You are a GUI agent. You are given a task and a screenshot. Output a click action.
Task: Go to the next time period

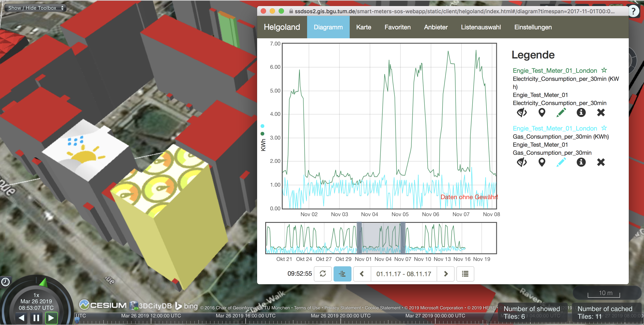[x=445, y=274]
